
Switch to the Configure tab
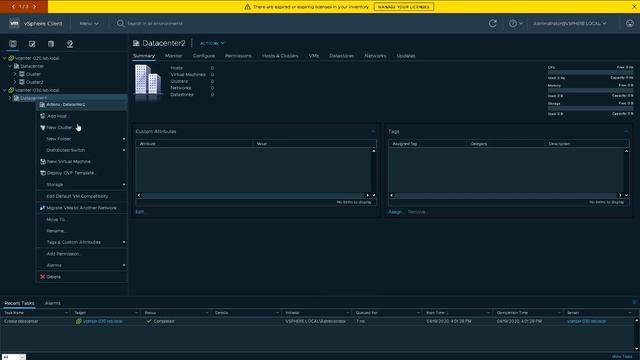[204, 56]
